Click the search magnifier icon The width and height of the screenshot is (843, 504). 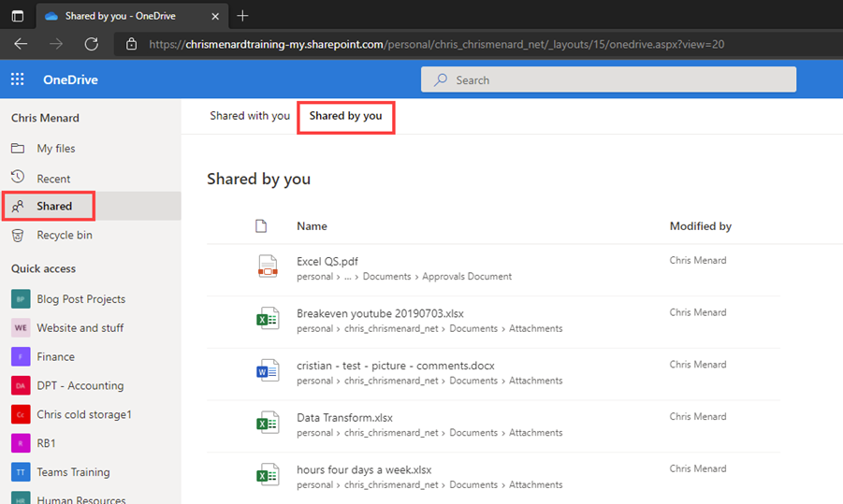click(x=441, y=79)
